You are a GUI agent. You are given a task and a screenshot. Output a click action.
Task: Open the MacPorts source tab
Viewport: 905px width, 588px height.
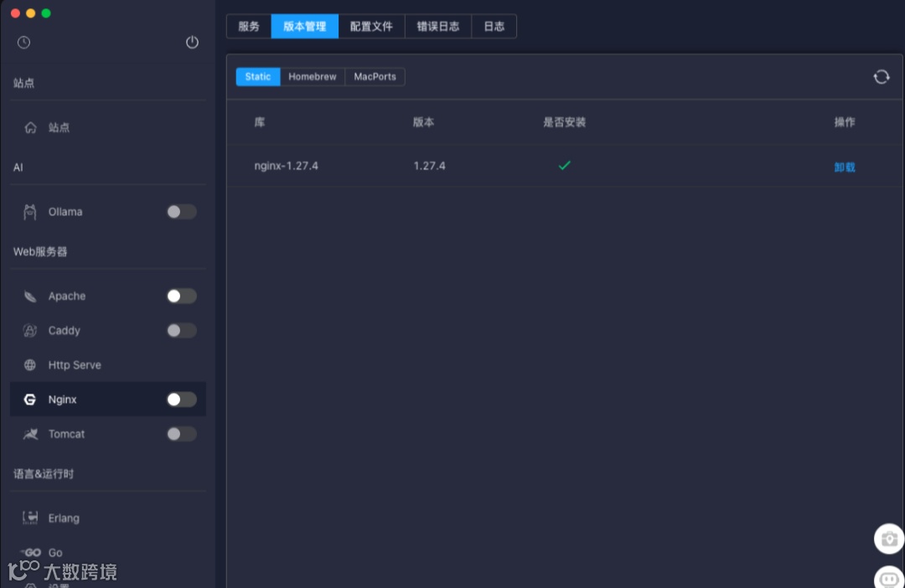click(x=375, y=76)
